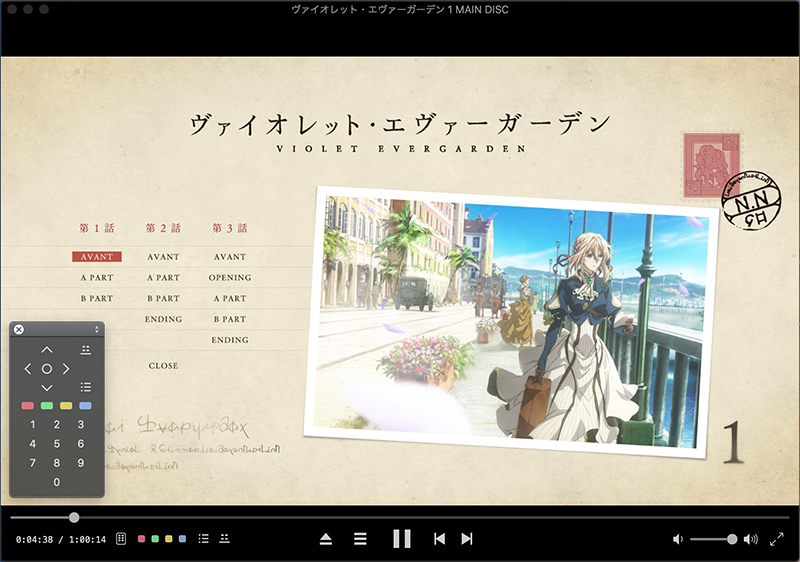Select AVANT under 第1話
This screenshot has width=800, height=562.
point(96,257)
